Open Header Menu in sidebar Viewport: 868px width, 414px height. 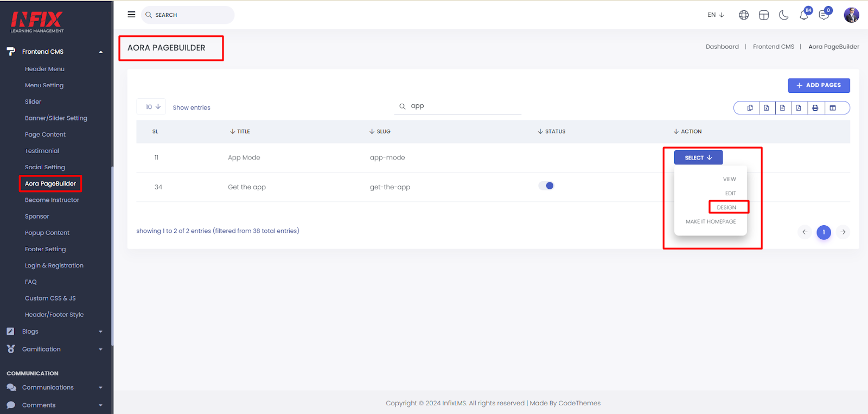click(x=44, y=69)
